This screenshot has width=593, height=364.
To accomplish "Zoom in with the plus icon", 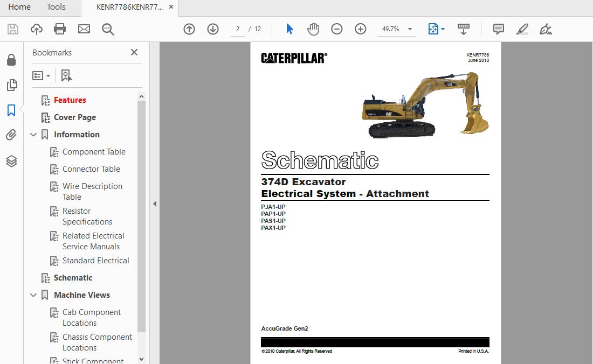I will point(361,29).
